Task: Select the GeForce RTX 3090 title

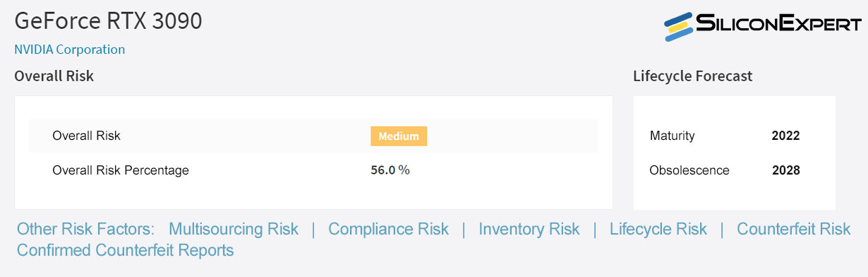Action: 108,21
